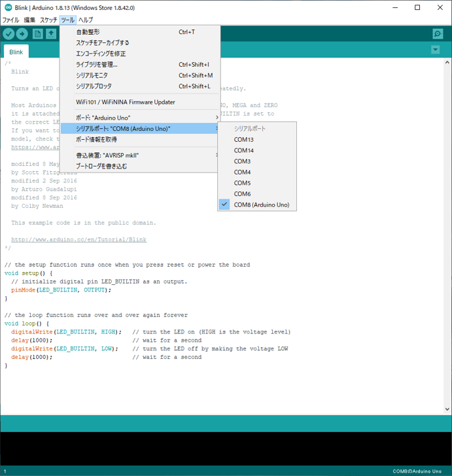Viewport: 452px width, 476px height.
Task: Open the ファイル menu
Action: tap(11, 20)
